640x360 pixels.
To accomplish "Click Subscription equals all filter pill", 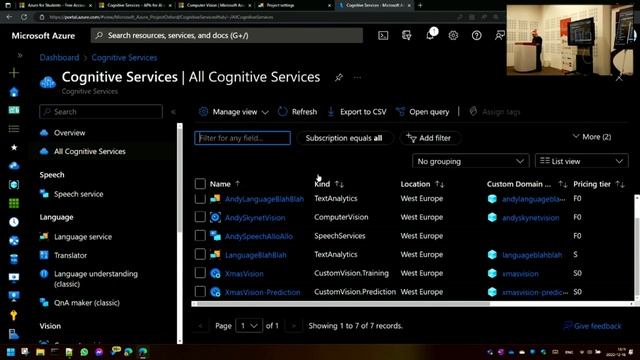I will pyautogui.click(x=344, y=138).
